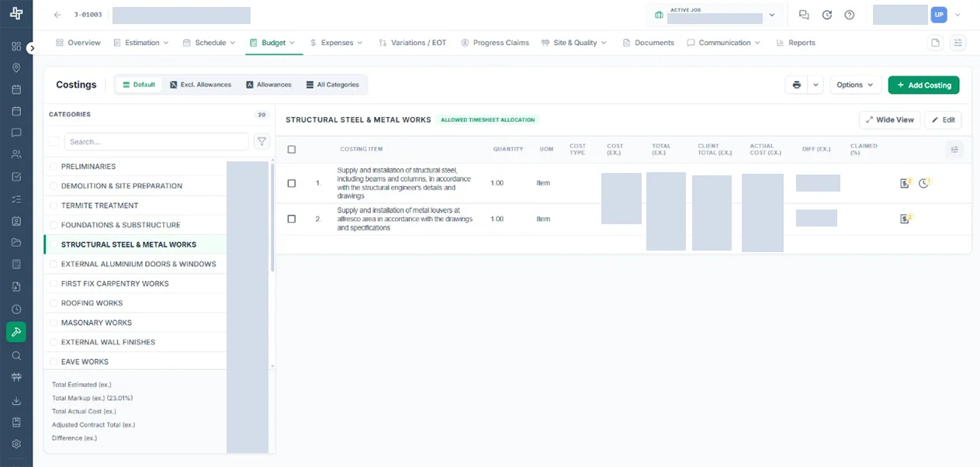Open the Active Job dropdown
Image resolution: width=980 pixels, height=467 pixels.
tap(715, 15)
